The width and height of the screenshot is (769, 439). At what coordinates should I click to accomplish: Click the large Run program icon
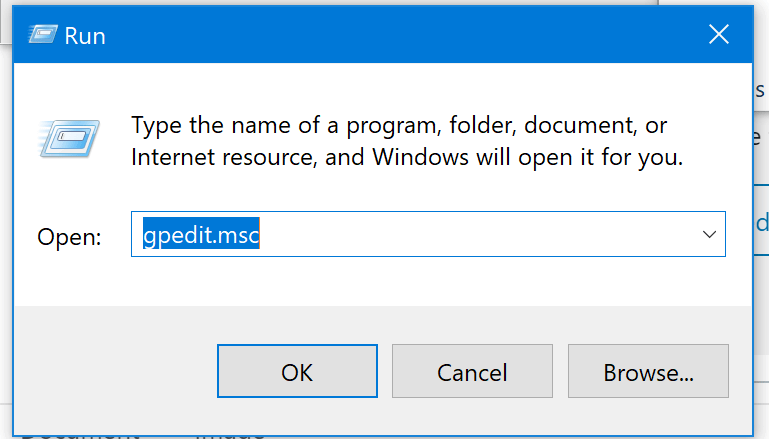[x=69, y=138]
